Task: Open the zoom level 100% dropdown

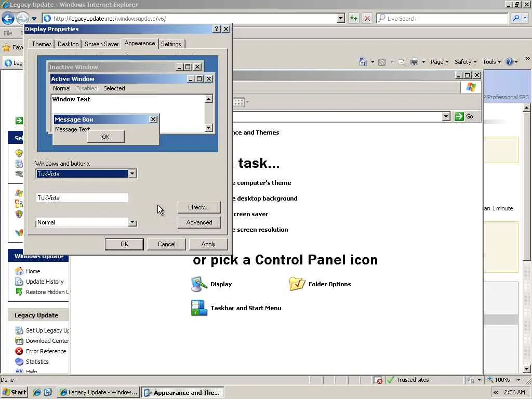Action: 518,380
